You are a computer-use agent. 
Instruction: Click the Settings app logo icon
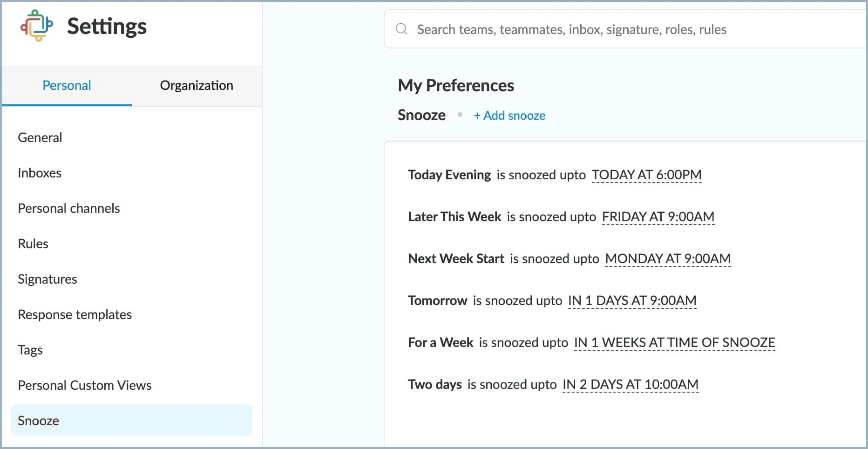36,26
